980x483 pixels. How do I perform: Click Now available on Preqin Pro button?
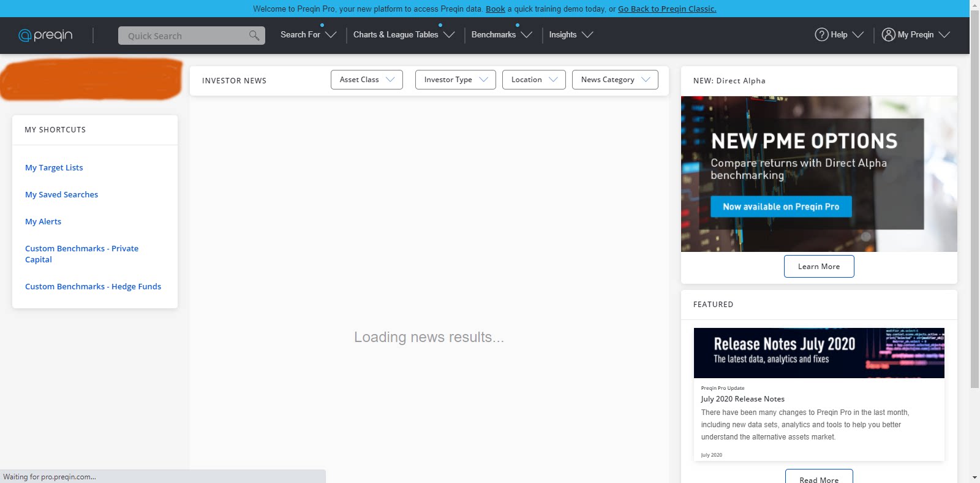click(781, 207)
